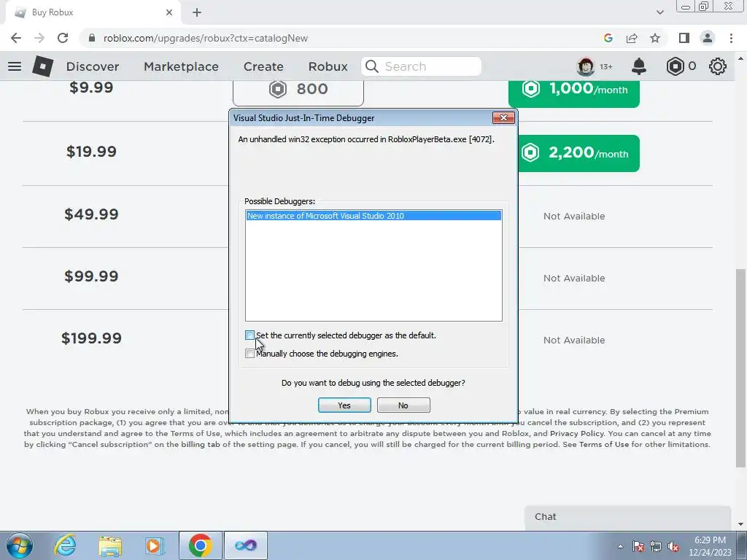Click the $49.99 price

coord(91,214)
